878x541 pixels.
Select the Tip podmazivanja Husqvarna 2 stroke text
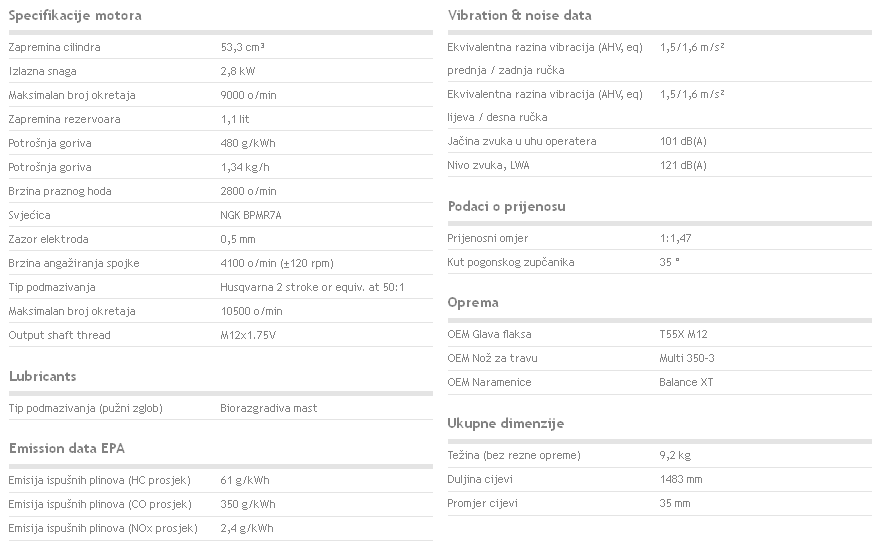click(312, 287)
